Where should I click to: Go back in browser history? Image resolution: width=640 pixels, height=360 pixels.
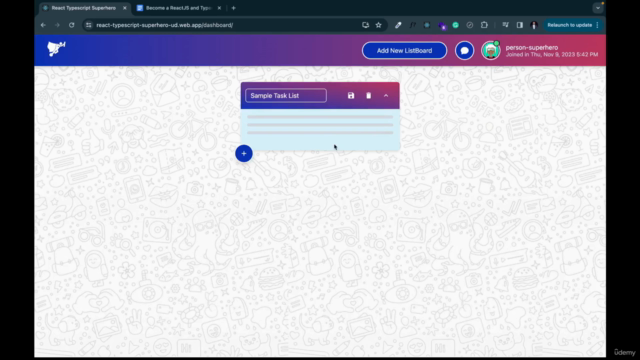43,25
